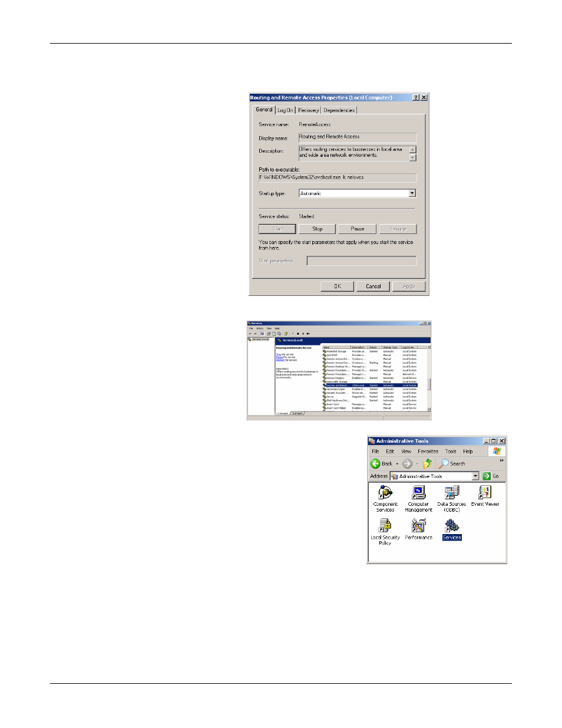The width and height of the screenshot is (562, 728).
Task: Click the Display name text field
Action: pos(358,137)
